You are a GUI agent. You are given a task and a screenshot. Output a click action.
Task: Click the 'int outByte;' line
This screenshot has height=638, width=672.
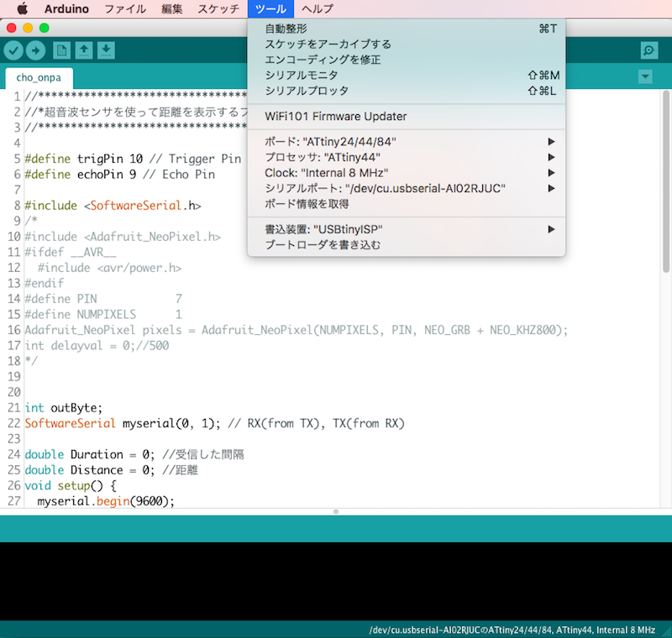click(x=64, y=408)
